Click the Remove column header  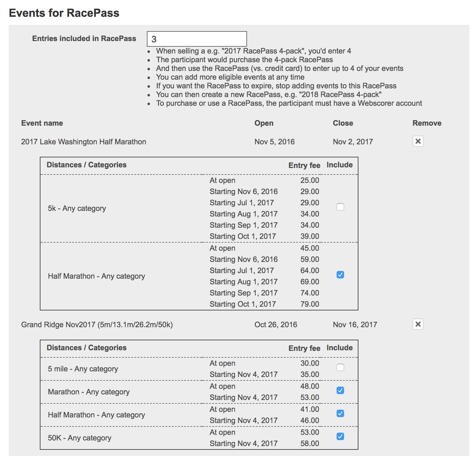(427, 123)
